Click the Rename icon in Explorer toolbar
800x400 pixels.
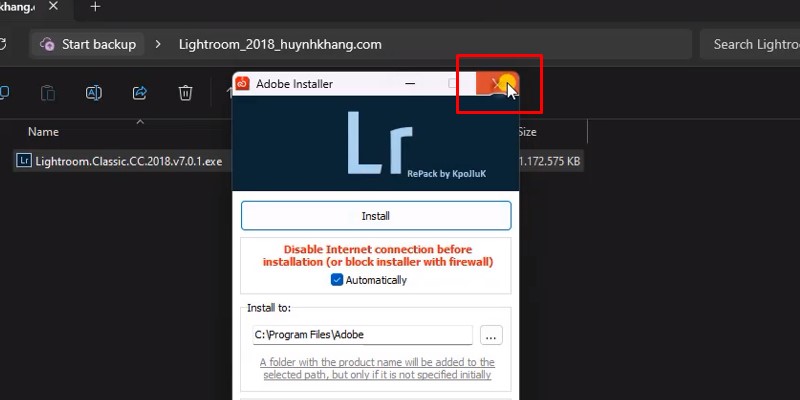94,93
